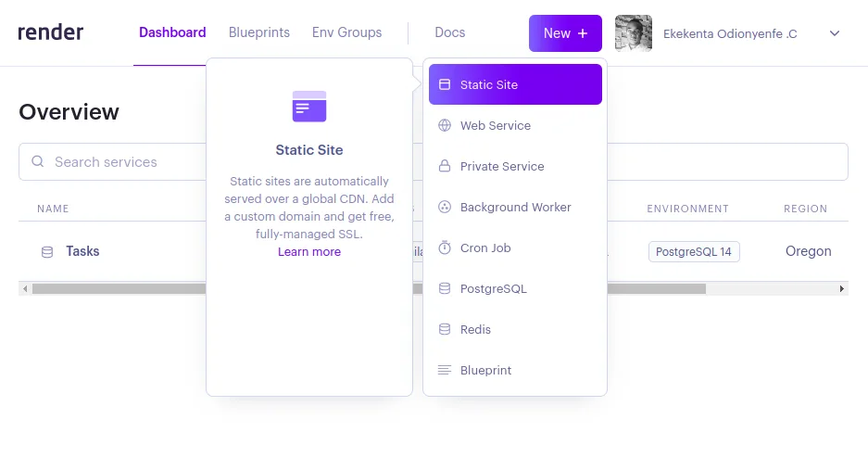Click the Static Site popover title
This screenshot has height=457, width=868.
point(308,149)
